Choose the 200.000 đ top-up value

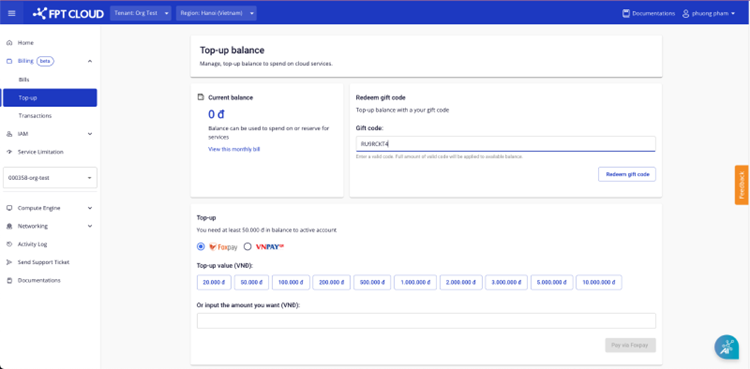[x=332, y=282]
